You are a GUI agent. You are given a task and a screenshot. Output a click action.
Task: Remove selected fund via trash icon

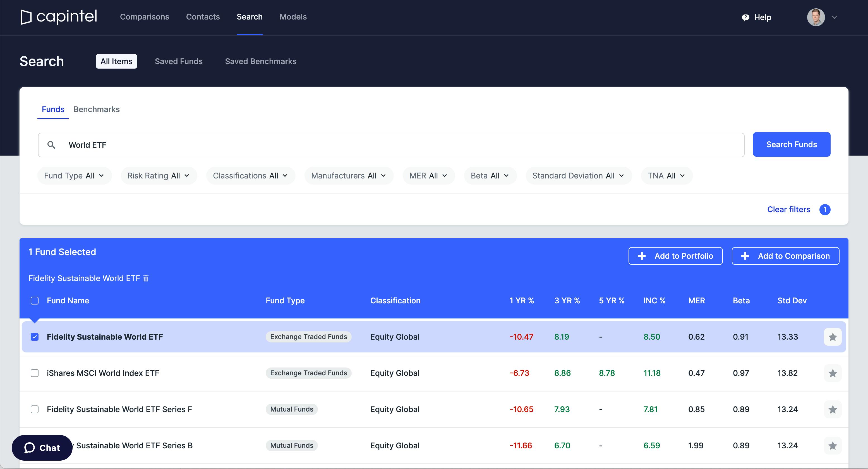click(x=146, y=278)
